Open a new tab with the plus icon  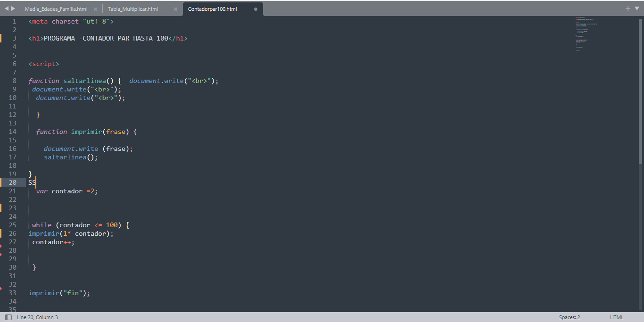(x=628, y=8)
